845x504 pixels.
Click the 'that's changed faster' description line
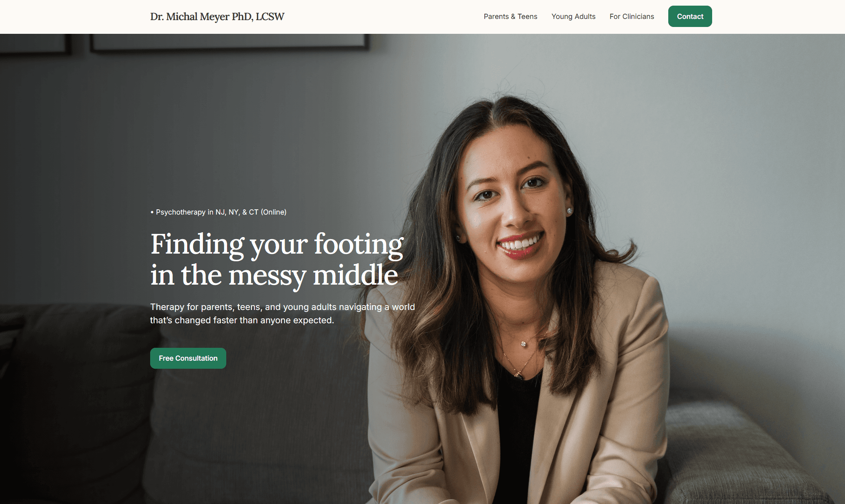click(x=242, y=320)
